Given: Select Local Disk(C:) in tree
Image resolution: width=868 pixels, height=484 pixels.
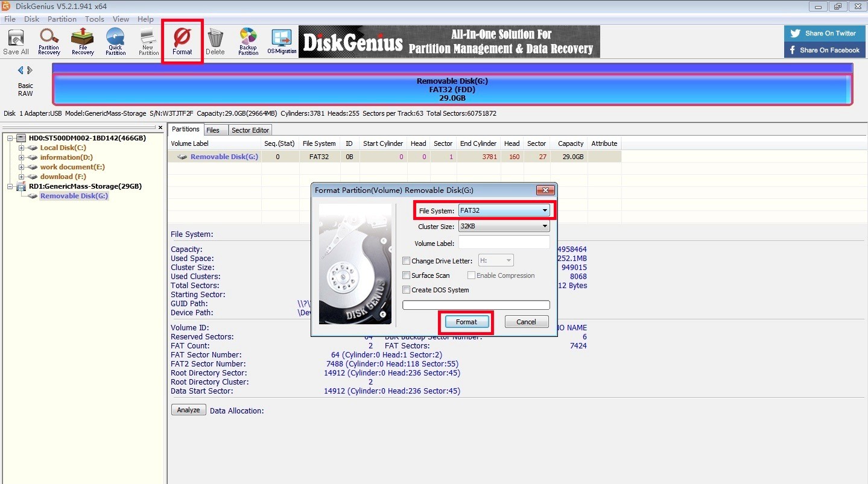Looking at the screenshot, I should pyautogui.click(x=63, y=148).
